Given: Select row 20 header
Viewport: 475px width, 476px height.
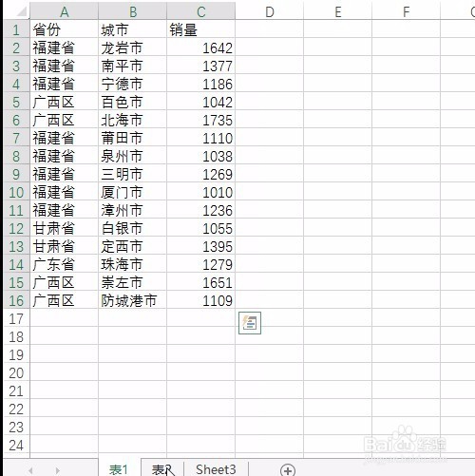Looking at the screenshot, I should (16, 372).
